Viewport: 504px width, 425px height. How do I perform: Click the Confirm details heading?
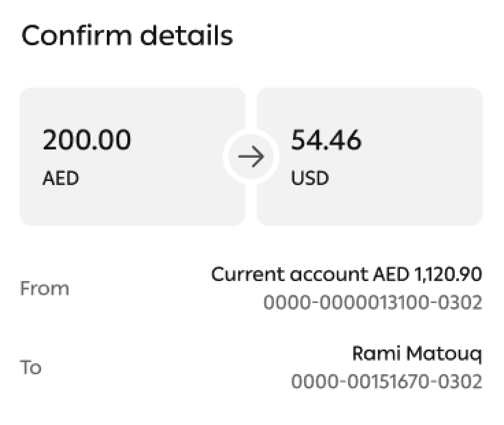pos(127,35)
